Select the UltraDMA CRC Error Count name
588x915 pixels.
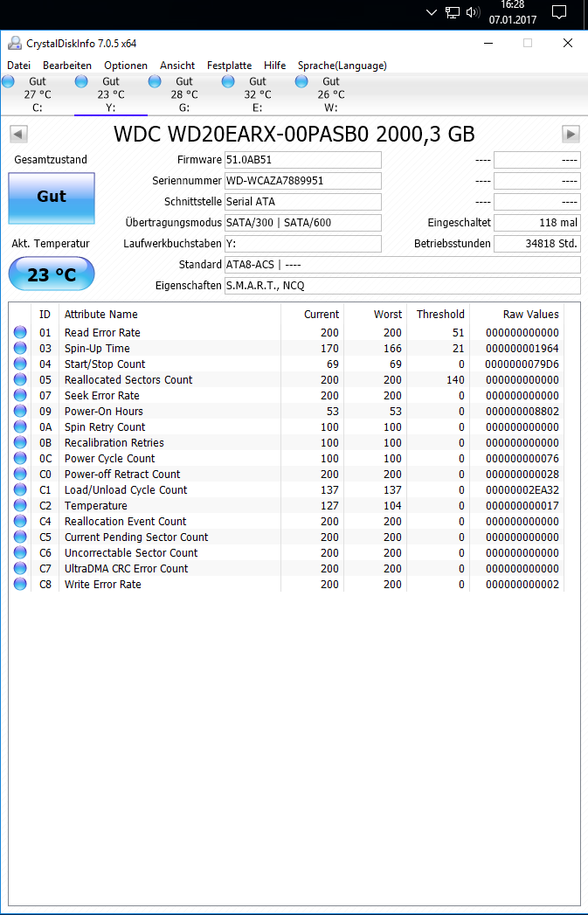[x=126, y=569]
